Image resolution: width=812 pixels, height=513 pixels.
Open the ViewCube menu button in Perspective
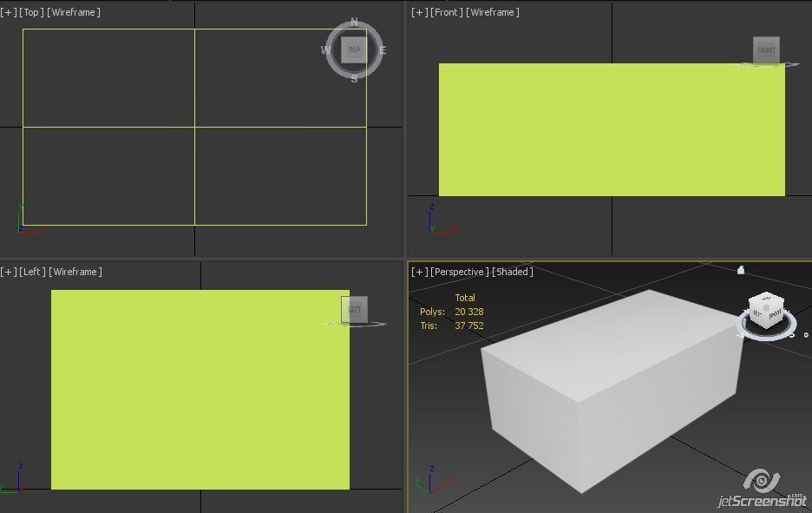coord(806,335)
